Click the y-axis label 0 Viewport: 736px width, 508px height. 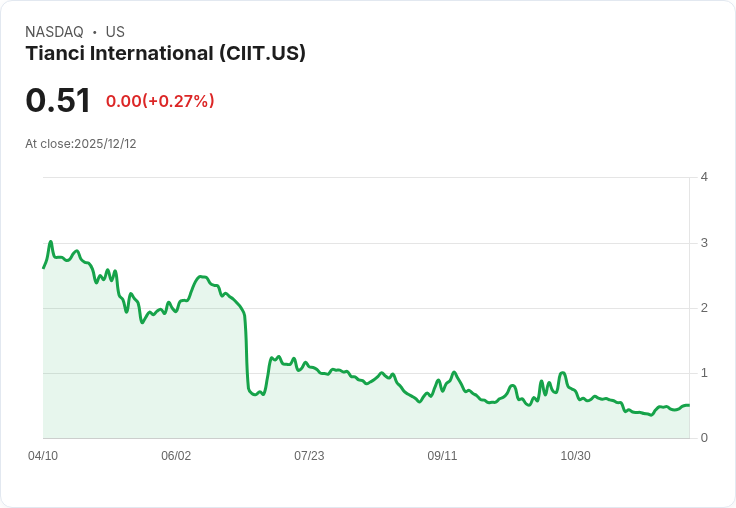point(704,438)
